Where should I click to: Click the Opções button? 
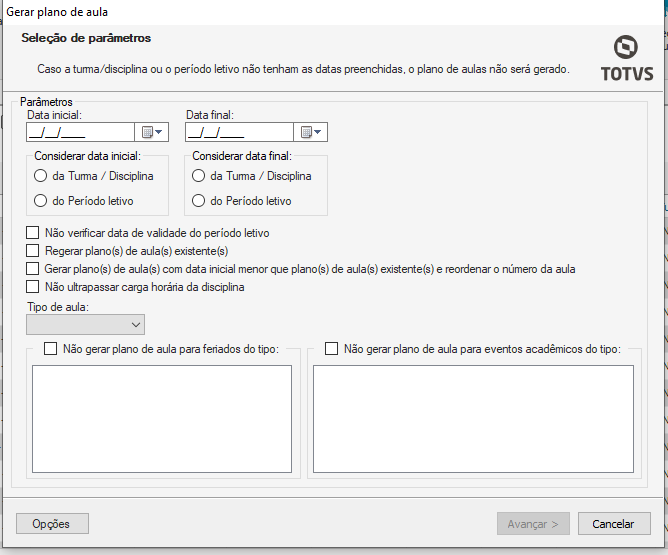(52, 524)
